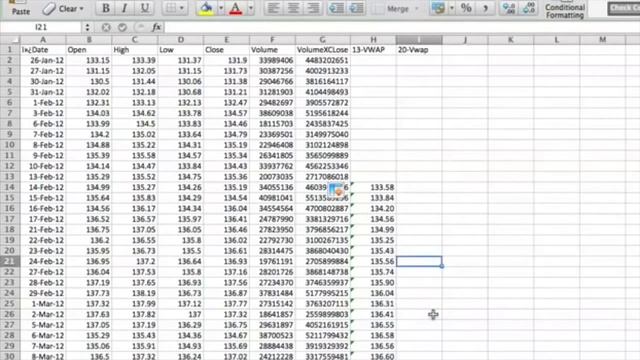The image size is (640, 360).
Task: Open the font color dropdown arrow
Action: coord(251,8)
